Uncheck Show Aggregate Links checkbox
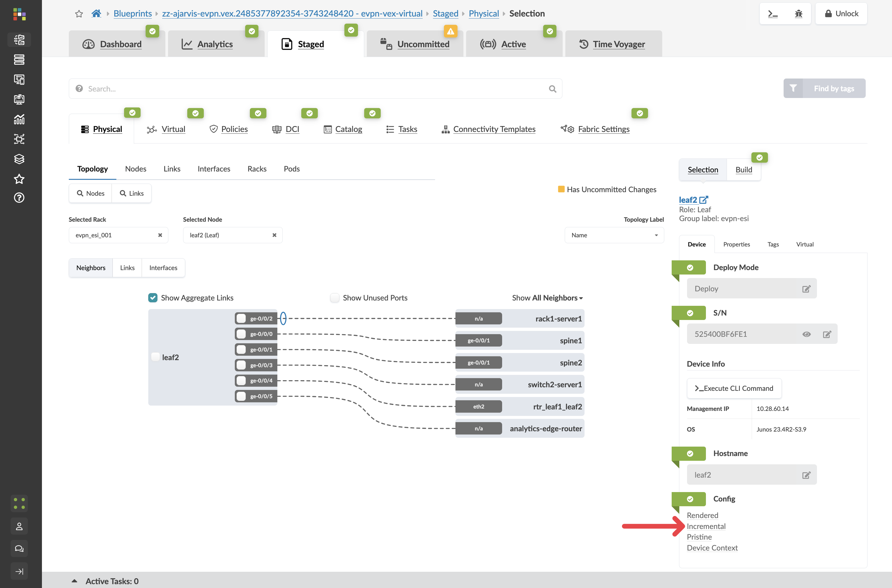This screenshot has height=588, width=892. pos(153,298)
